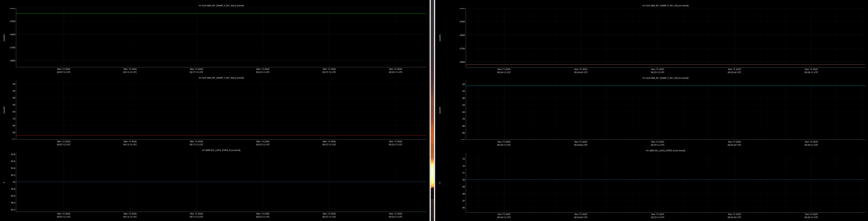Click the 50.4 y-axis tick in s-trend LOCK_STATE_N plot
The height and width of the screenshot is (221, 868).
13,168
